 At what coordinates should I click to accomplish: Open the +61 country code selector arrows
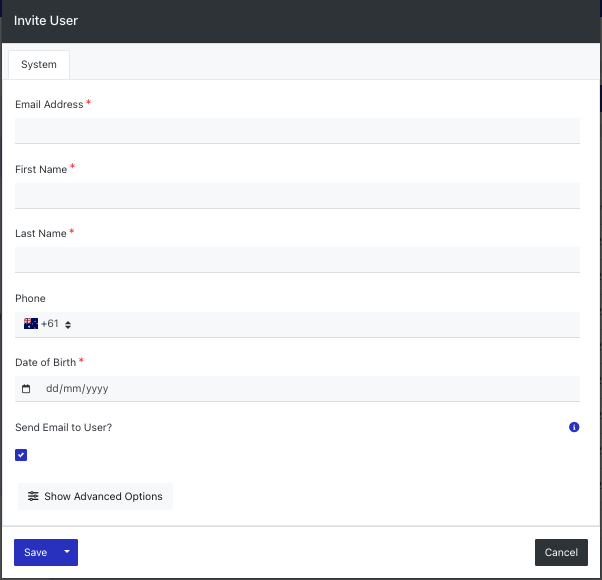(68, 325)
